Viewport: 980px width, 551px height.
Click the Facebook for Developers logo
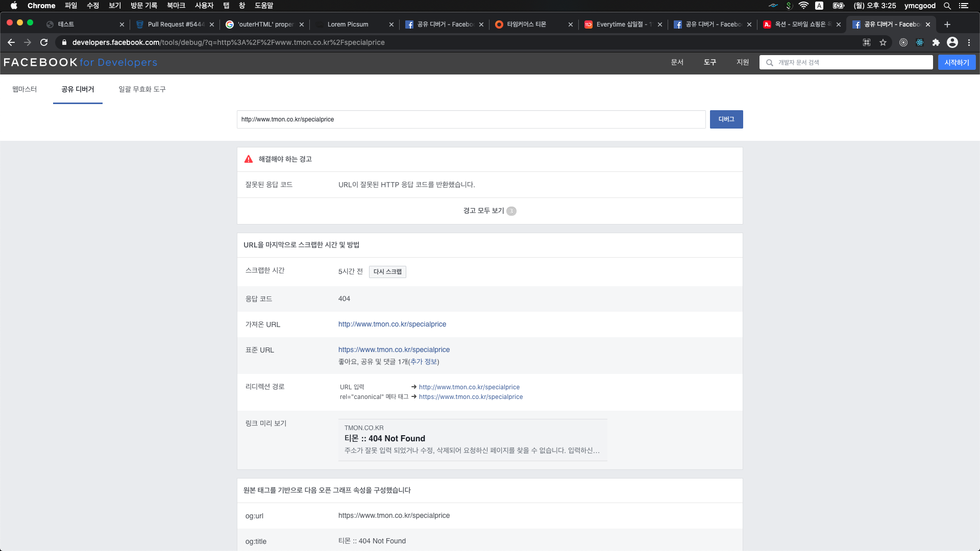pyautogui.click(x=80, y=62)
